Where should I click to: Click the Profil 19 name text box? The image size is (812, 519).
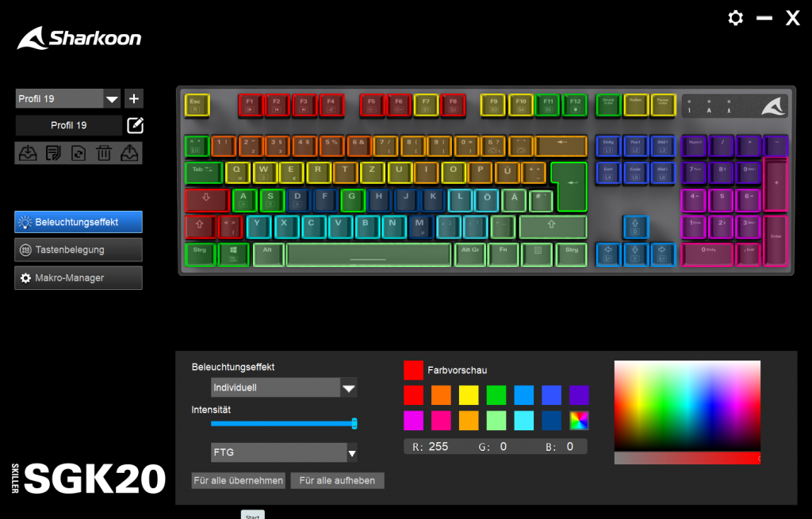(68, 125)
